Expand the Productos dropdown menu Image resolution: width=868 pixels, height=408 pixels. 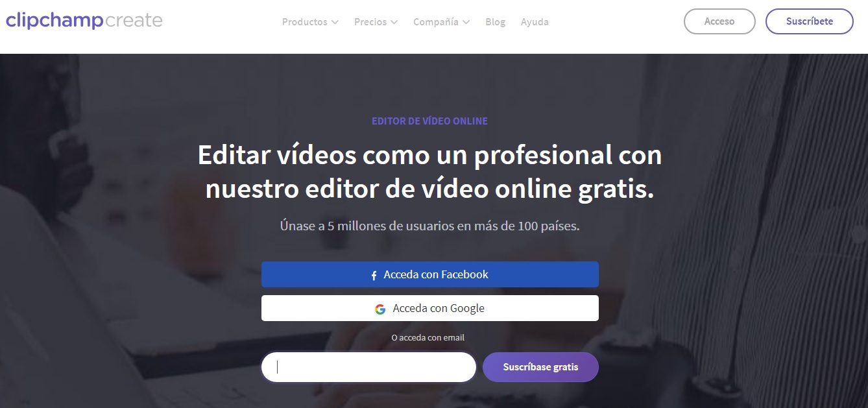pos(310,22)
